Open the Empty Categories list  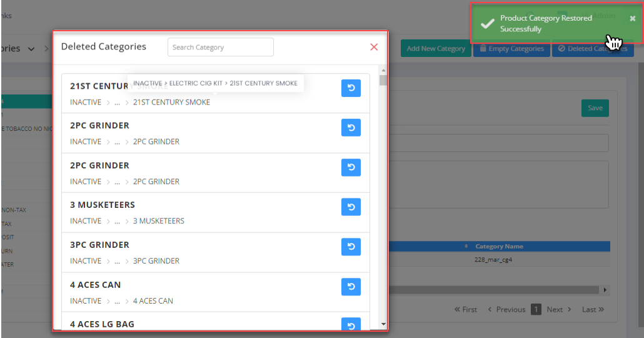pyautogui.click(x=511, y=49)
